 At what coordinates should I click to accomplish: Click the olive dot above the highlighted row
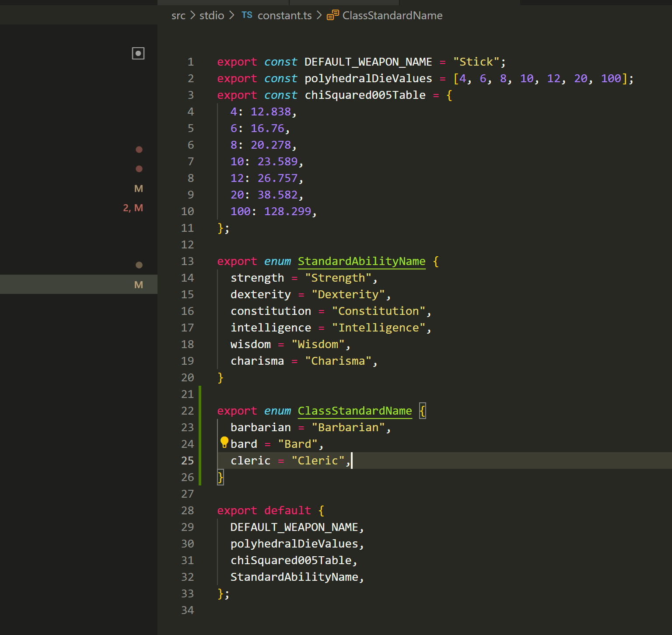pos(139,265)
